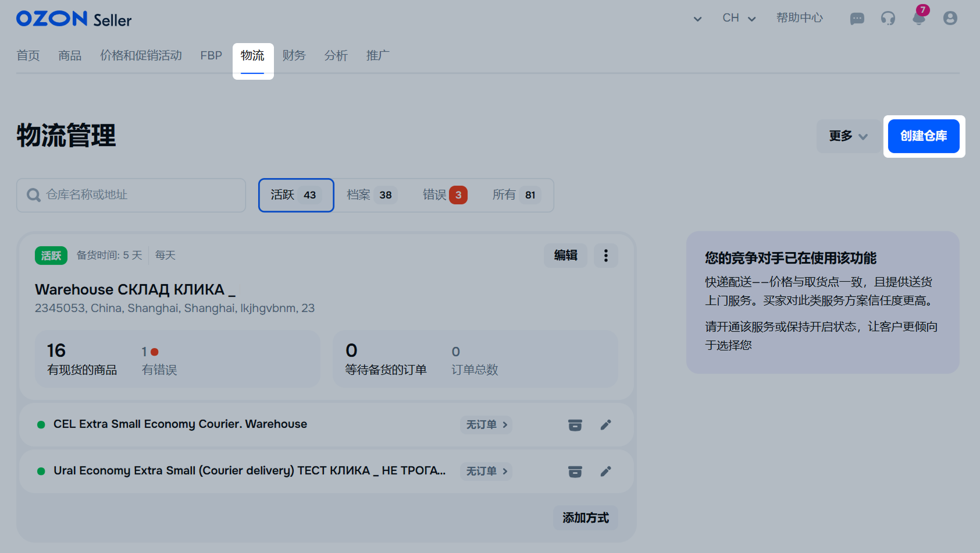Edit CEL Extra Small Economy Courier method
This screenshot has width=980, height=553.
coord(605,425)
